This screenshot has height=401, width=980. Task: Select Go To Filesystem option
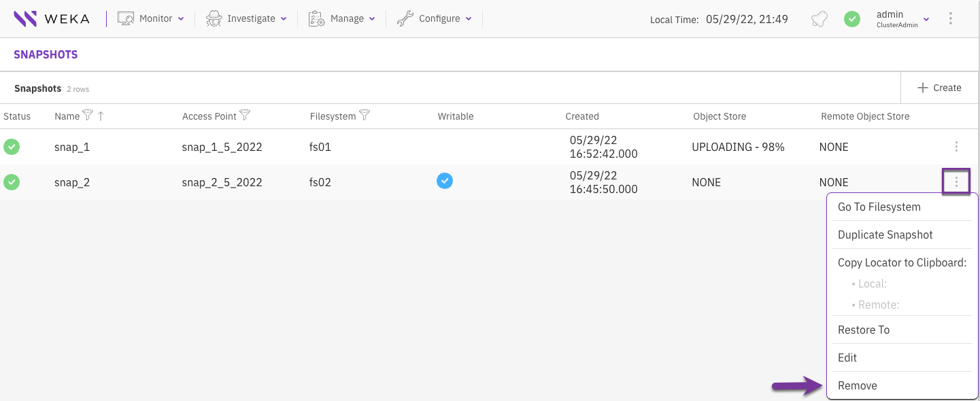879,207
